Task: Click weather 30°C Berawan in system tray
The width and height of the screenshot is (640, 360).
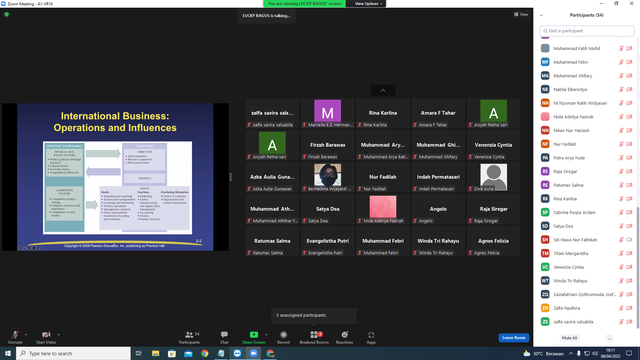Action: [544, 353]
